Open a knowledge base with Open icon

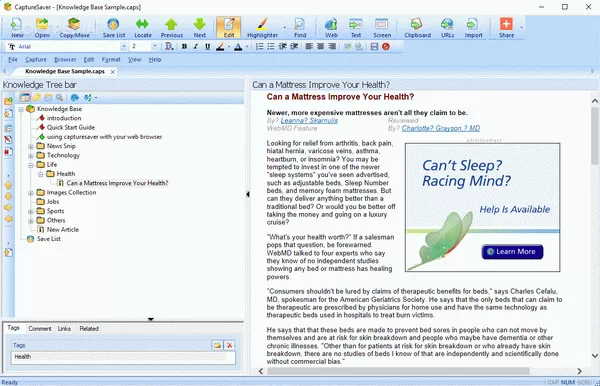(42, 28)
